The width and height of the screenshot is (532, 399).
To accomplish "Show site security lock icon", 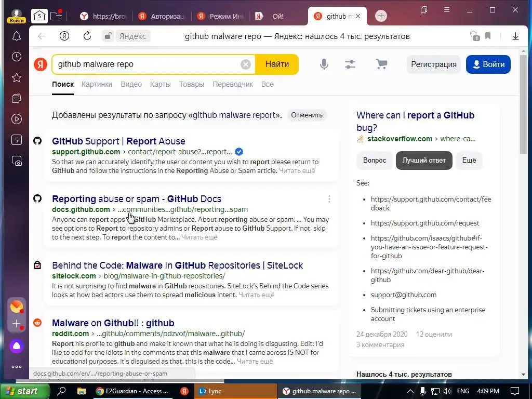I will point(108,36).
